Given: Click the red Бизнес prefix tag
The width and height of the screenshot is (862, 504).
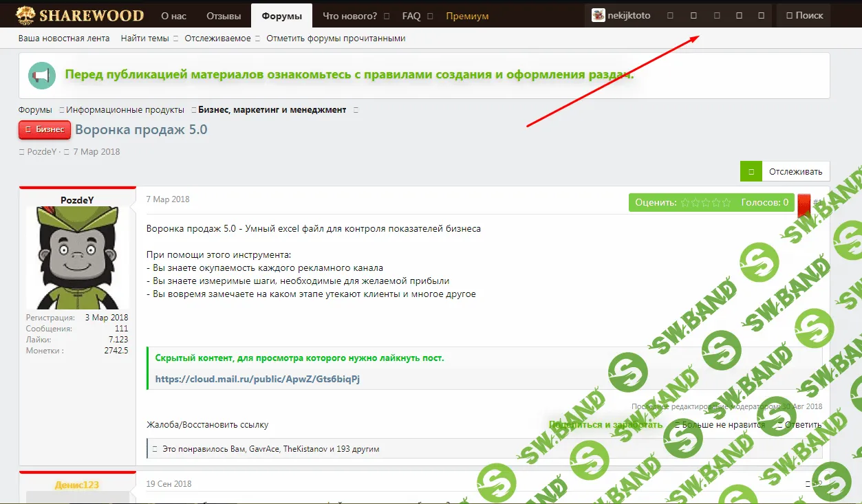Looking at the screenshot, I should (x=45, y=129).
